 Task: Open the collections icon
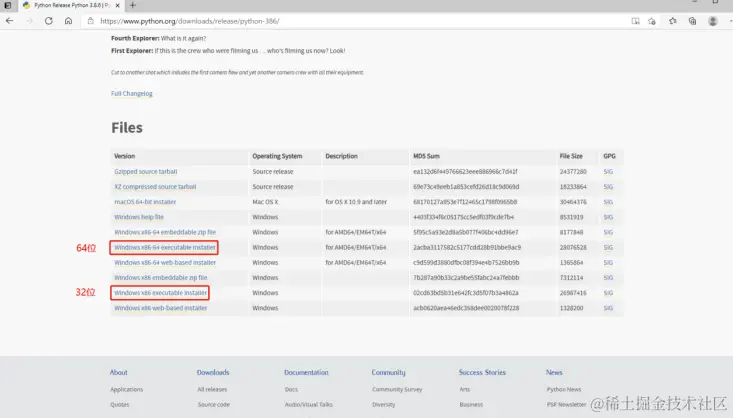[x=692, y=21]
